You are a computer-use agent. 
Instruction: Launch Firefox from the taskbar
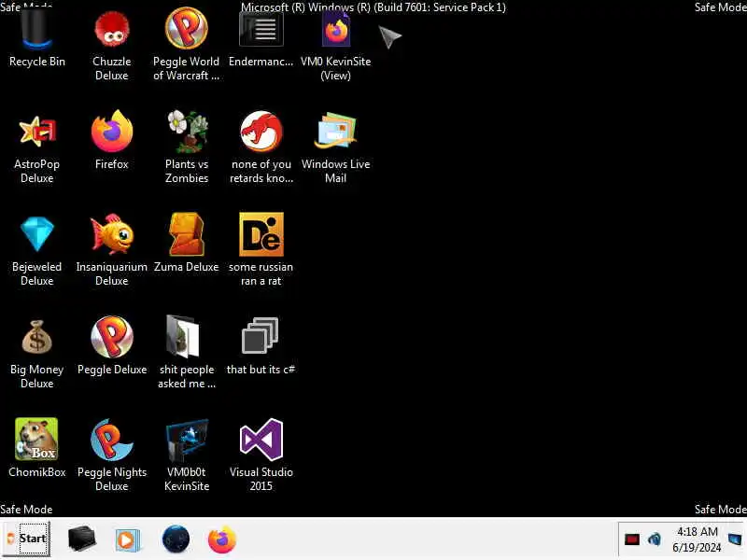[x=222, y=539]
